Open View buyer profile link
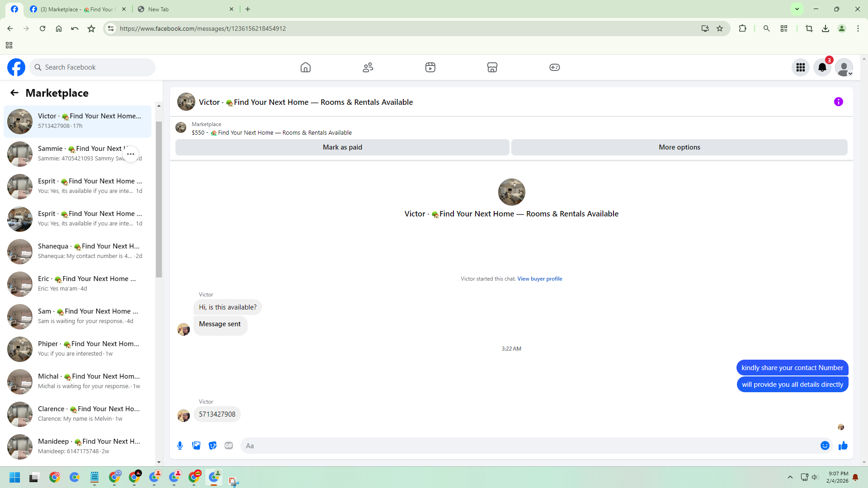 539,279
